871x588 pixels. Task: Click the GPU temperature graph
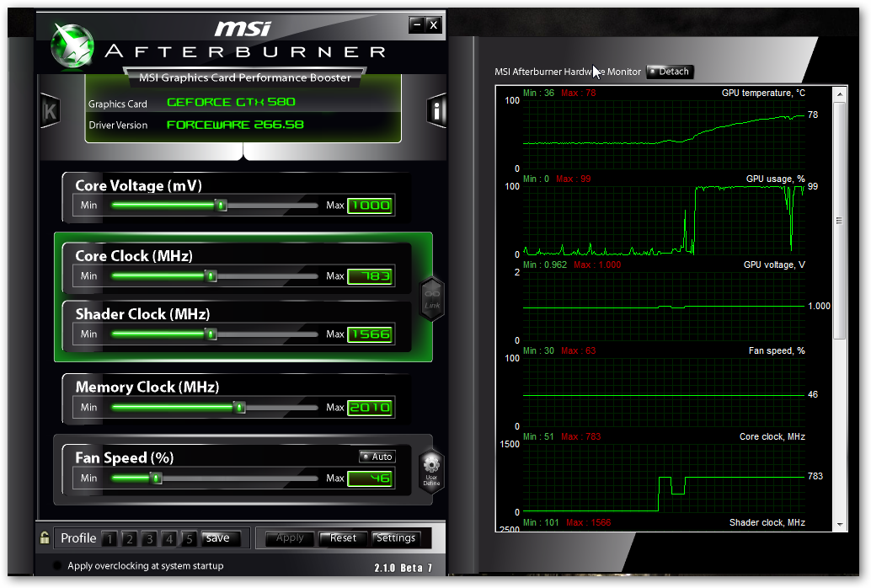pyautogui.click(x=664, y=135)
